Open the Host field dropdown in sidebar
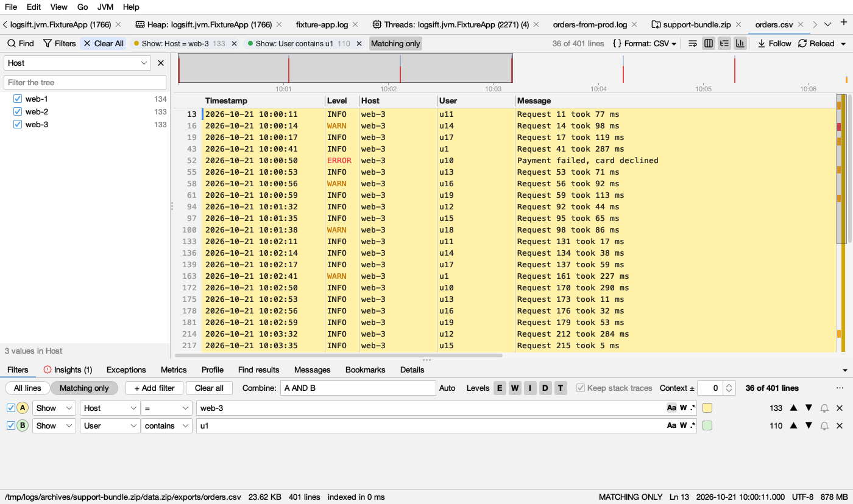This screenshot has width=853, height=504. coord(77,63)
